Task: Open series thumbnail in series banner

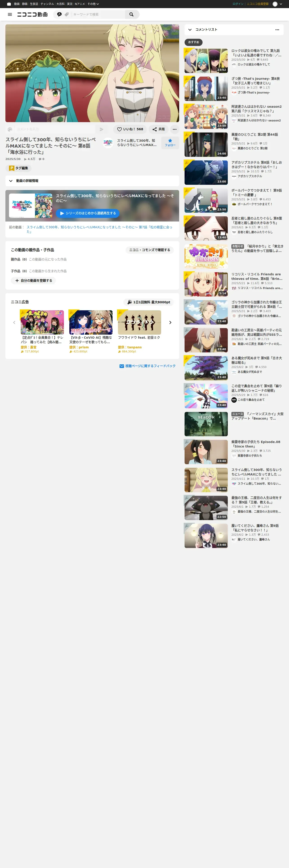Action: 31,206
